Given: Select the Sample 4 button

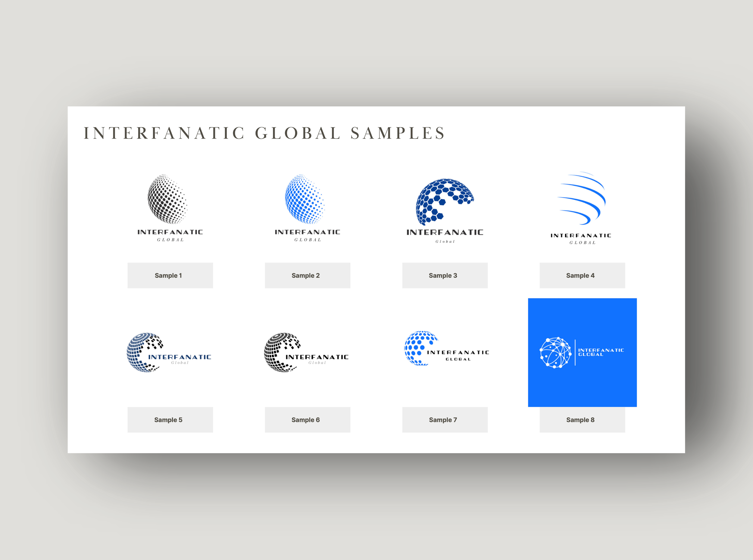Looking at the screenshot, I should (x=582, y=275).
